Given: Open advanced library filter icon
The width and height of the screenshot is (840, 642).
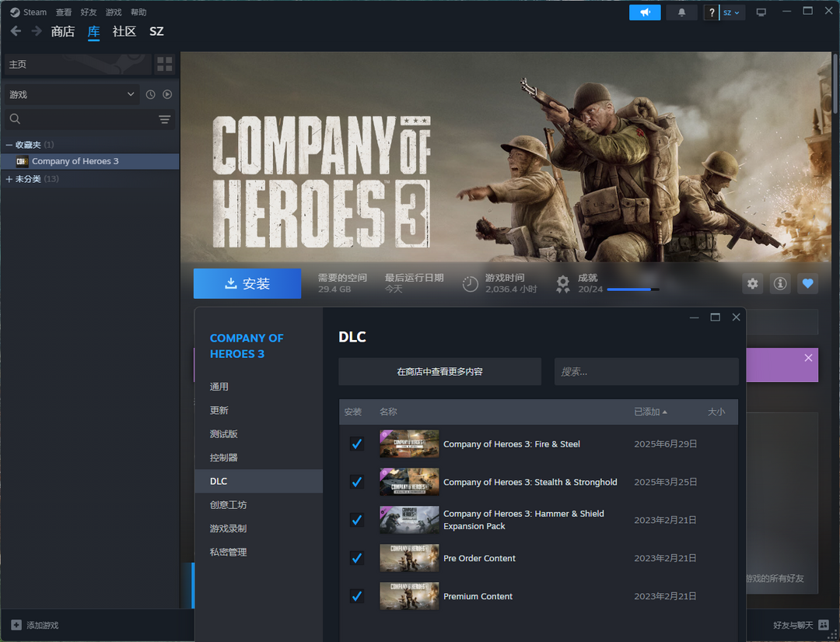Looking at the screenshot, I should [x=164, y=119].
